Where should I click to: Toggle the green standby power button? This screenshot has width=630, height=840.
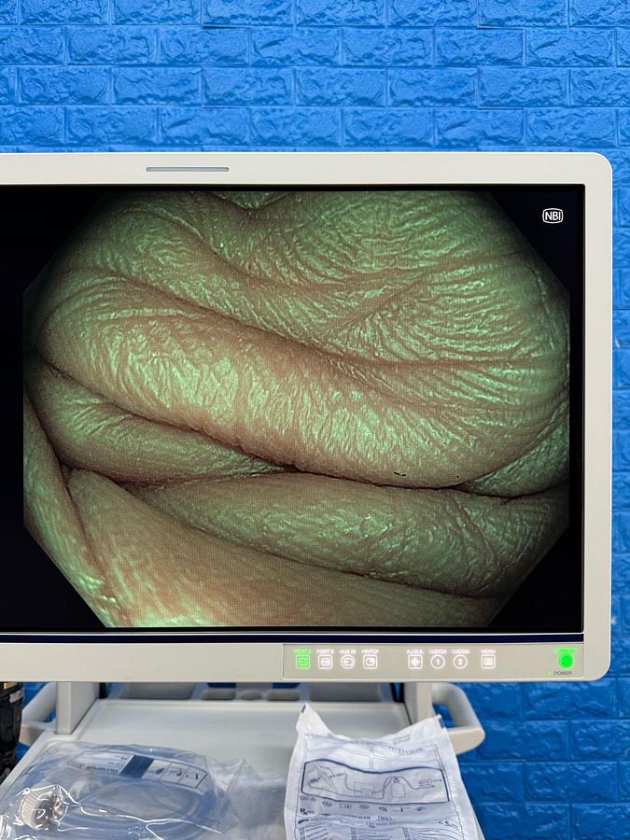pyautogui.click(x=566, y=660)
